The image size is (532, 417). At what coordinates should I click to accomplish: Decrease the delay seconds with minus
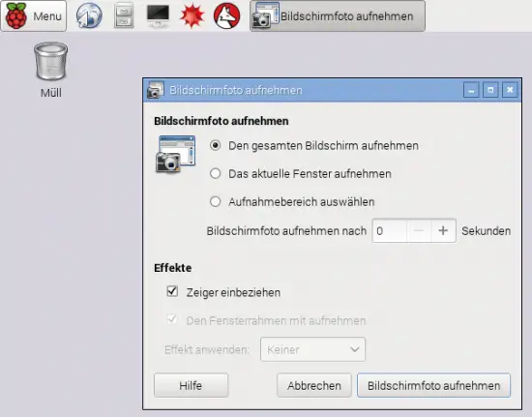pyautogui.click(x=419, y=230)
